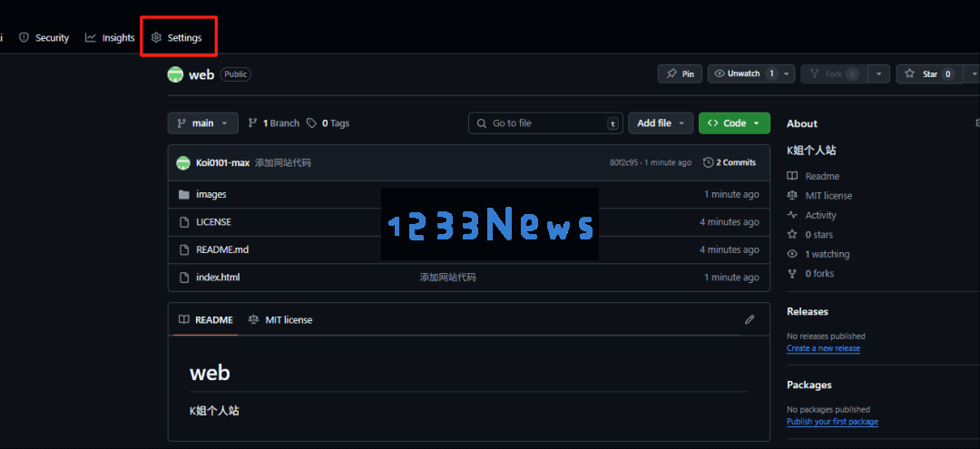980x449 pixels.
Task: Click the Unwatch button
Action: pyautogui.click(x=743, y=73)
